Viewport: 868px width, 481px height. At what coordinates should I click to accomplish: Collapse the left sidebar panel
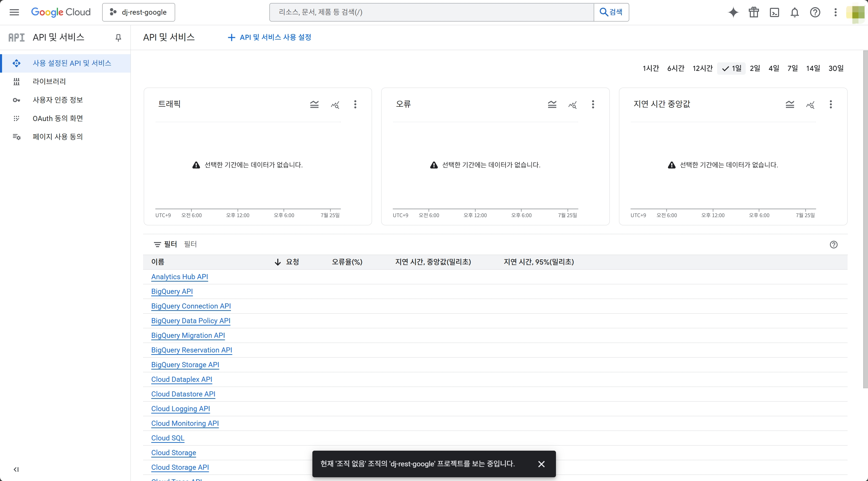(16, 469)
